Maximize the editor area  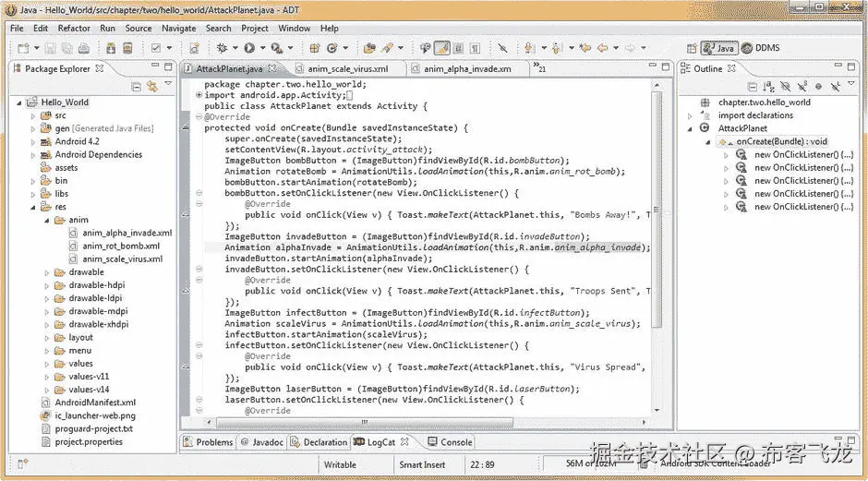click(666, 66)
